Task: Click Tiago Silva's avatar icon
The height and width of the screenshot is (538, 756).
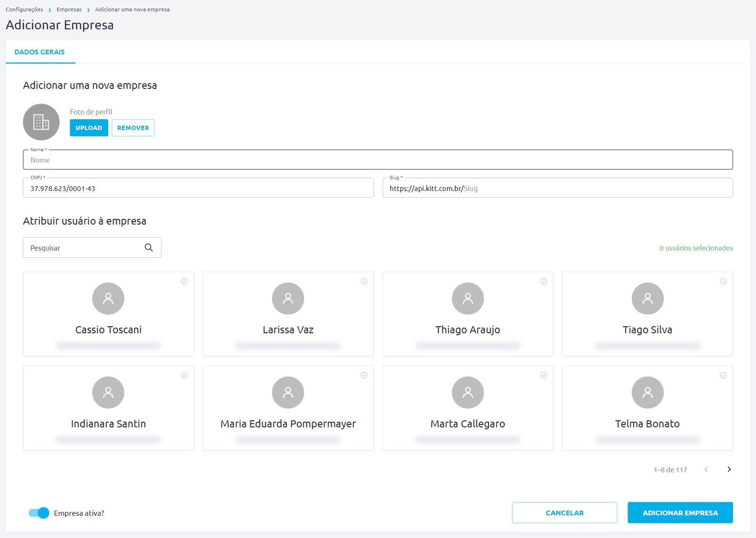Action: [x=648, y=298]
